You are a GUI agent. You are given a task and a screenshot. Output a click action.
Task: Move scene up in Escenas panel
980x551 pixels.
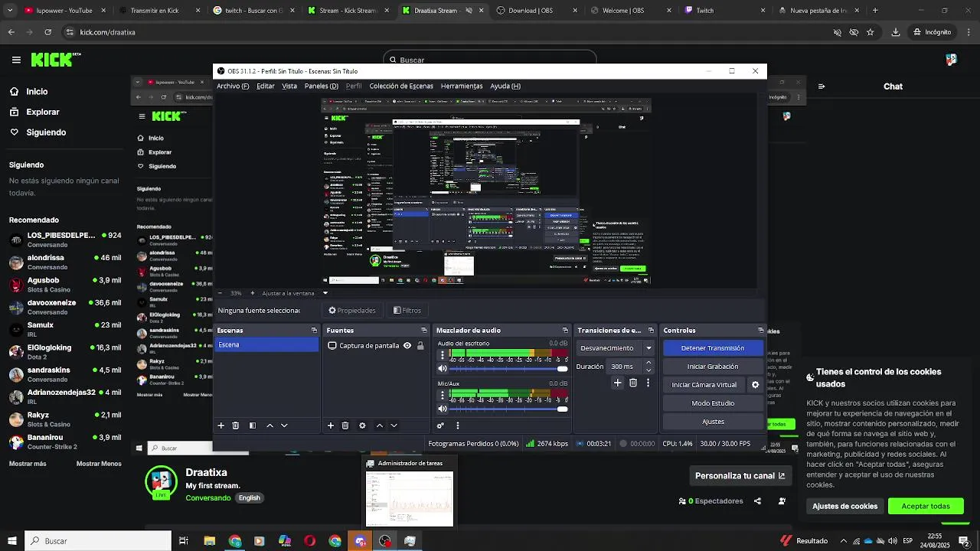269,425
